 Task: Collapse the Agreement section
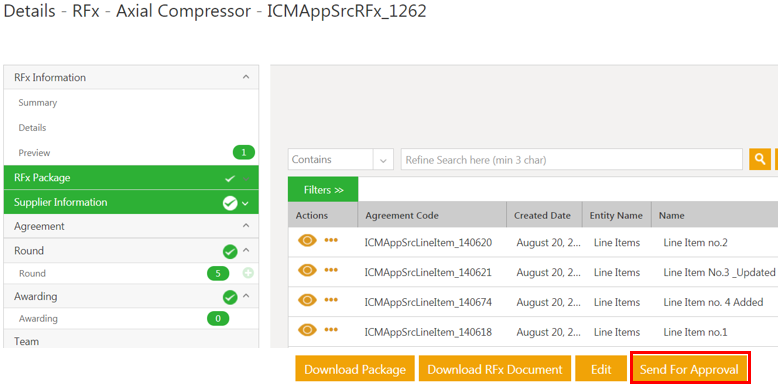coord(246,226)
